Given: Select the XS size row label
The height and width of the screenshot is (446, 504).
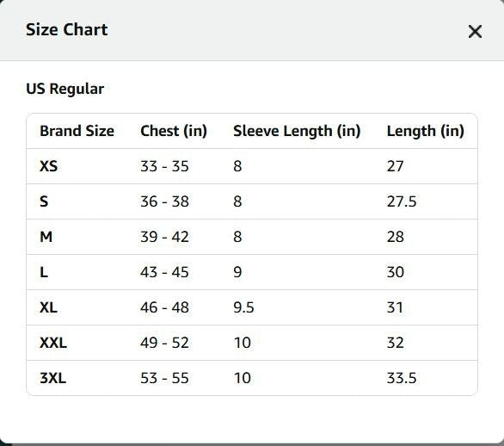Looking at the screenshot, I should [x=48, y=166].
